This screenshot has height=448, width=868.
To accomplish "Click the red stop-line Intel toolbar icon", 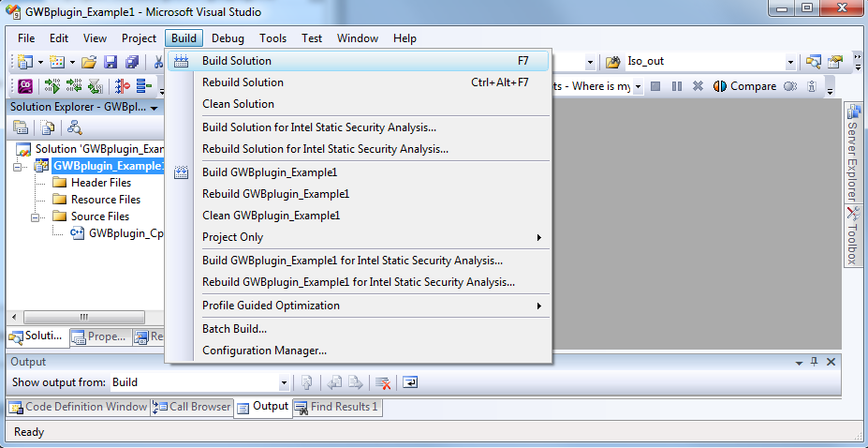I will tap(123, 86).
